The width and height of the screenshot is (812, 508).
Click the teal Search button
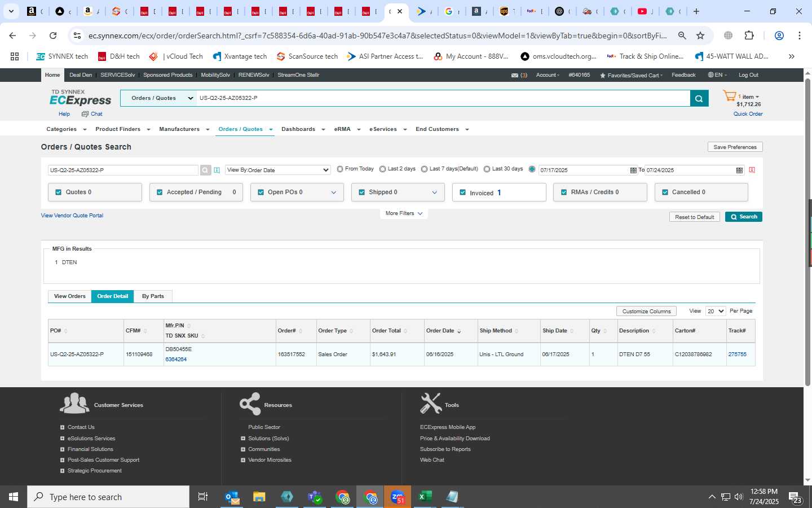click(x=744, y=217)
